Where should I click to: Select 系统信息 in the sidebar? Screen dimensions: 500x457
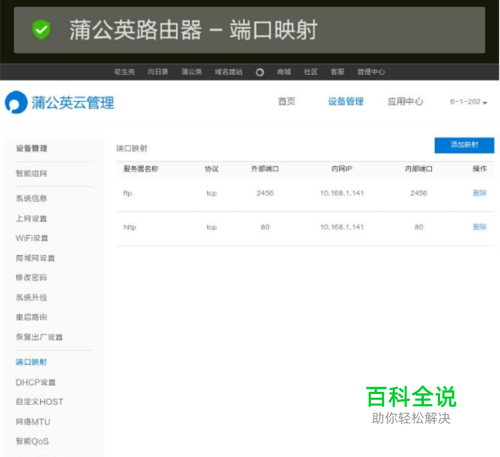click(31, 199)
